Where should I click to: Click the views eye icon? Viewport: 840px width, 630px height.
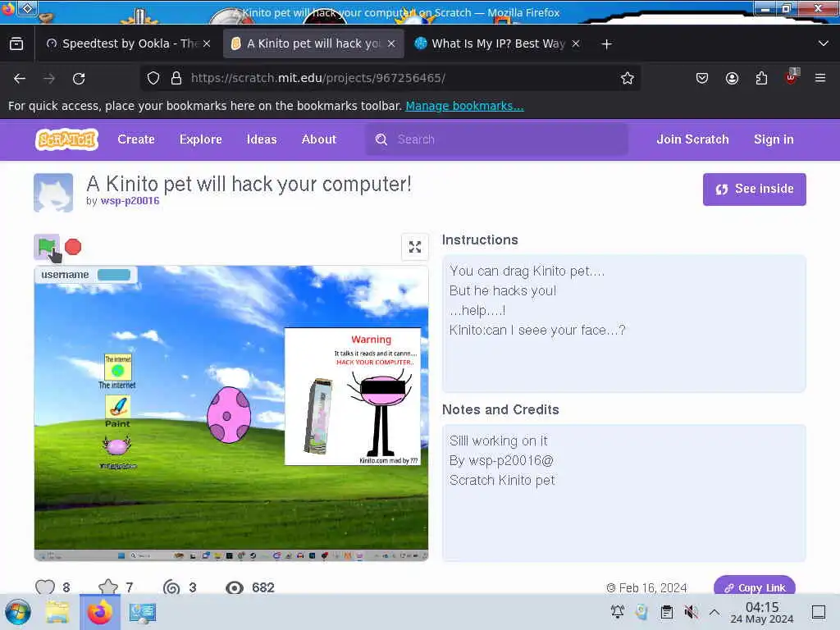(x=234, y=587)
